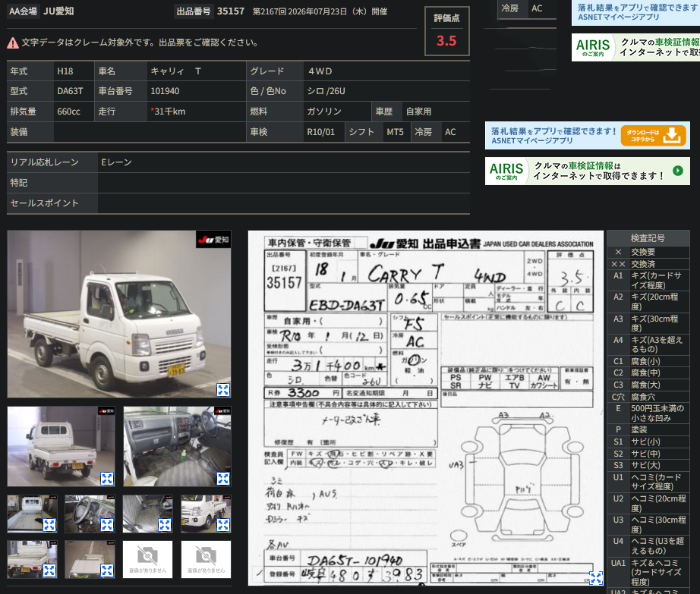The width and height of the screenshot is (700, 594).
Task: Open the top-right AIRIS banner
Action: [635, 47]
